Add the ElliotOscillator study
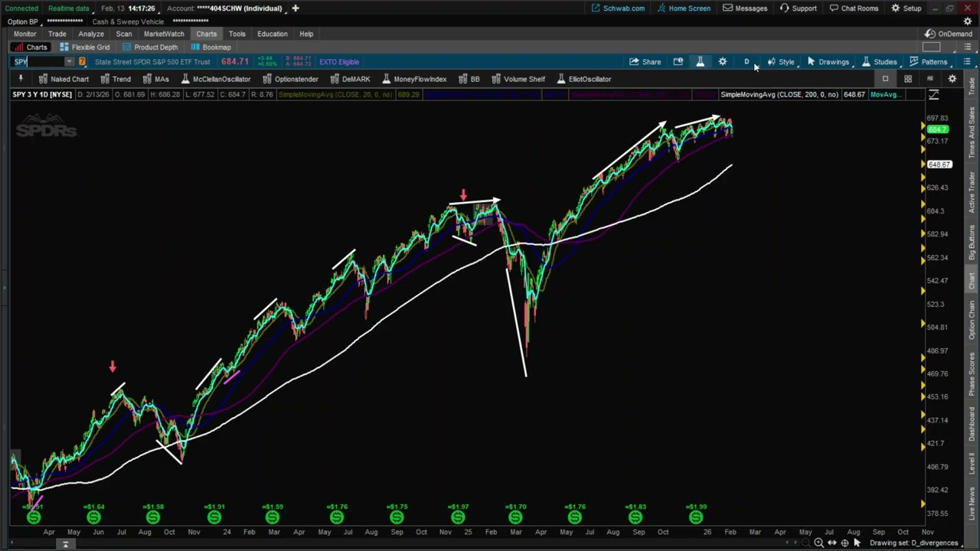 pos(584,79)
